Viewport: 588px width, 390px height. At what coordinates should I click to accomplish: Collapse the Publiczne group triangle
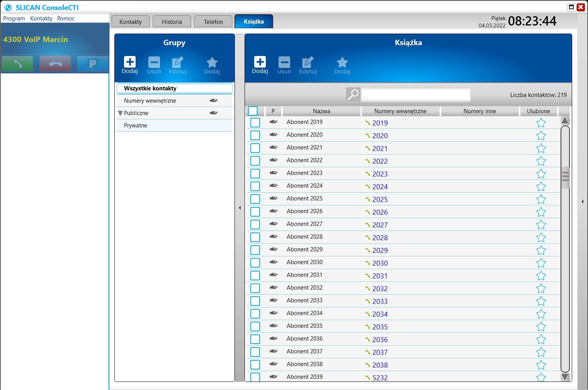tap(120, 113)
